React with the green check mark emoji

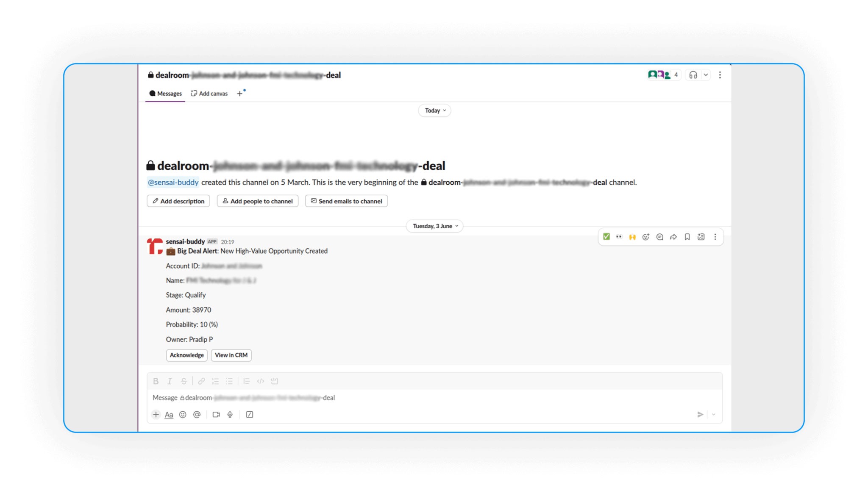coord(606,237)
